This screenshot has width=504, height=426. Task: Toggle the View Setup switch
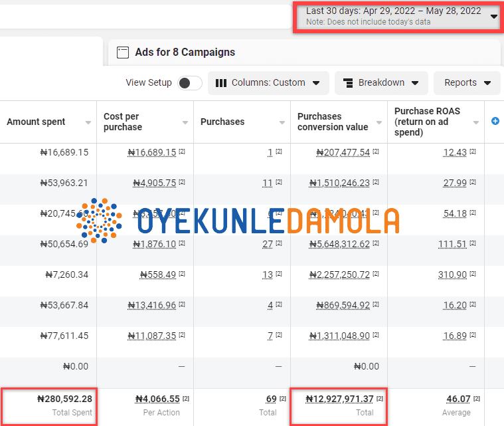[190, 83]
